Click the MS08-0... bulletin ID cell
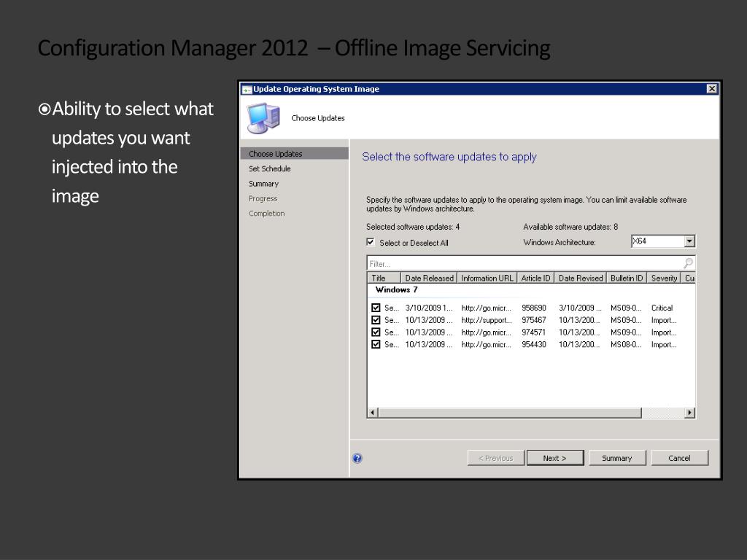This screenshot has width=747, height=560. point(626,344)
